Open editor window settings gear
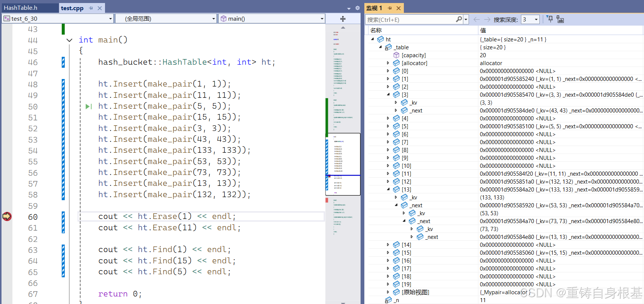Screen dimensions: 644x304 357,8
